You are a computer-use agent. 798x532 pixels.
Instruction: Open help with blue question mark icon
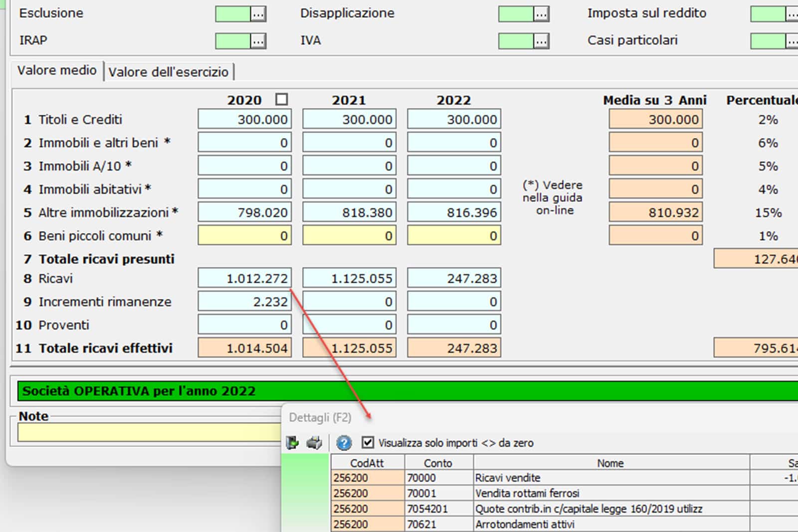344,442
